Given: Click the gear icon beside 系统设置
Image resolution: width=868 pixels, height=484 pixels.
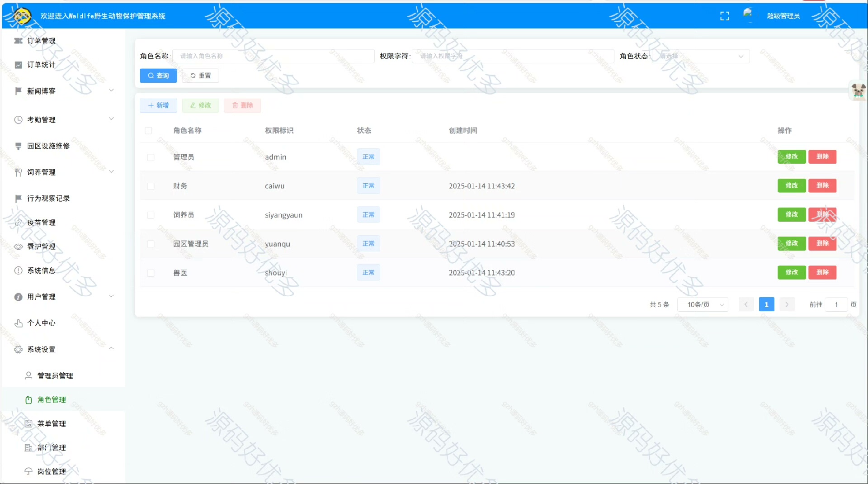Looking at the screenshot, I should click(x=18, y=349).
